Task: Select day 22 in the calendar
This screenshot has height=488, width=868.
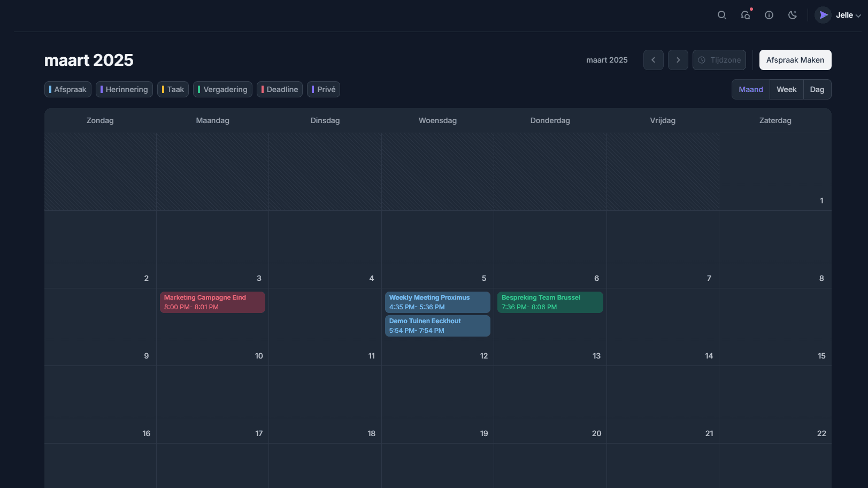Action: point(775,405)
